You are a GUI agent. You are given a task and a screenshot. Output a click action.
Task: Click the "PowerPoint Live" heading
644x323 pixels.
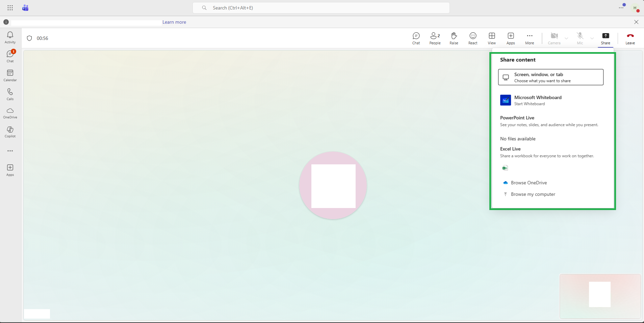[x=517, y=118]
